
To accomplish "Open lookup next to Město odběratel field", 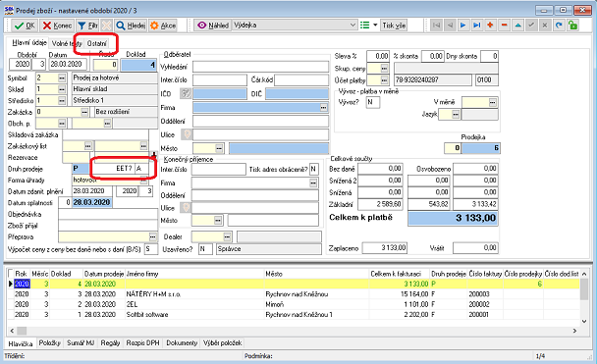I will click(219, 148).
